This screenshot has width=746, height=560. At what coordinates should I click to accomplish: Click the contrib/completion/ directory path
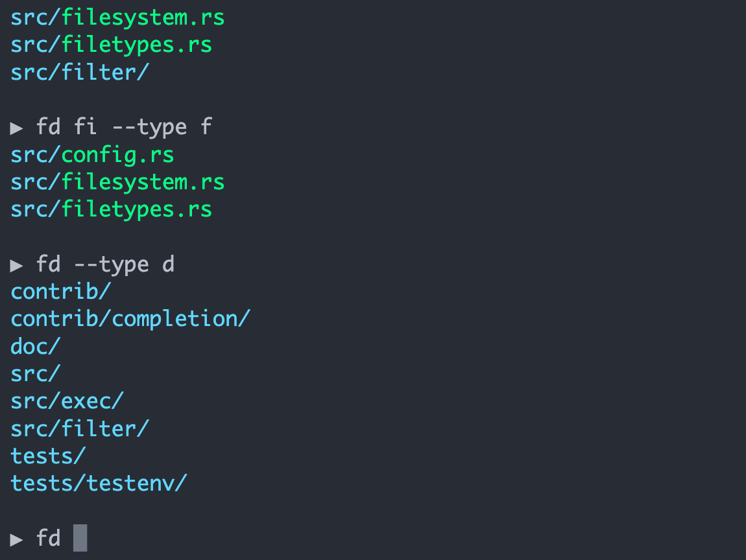click(x=130, y=319)
